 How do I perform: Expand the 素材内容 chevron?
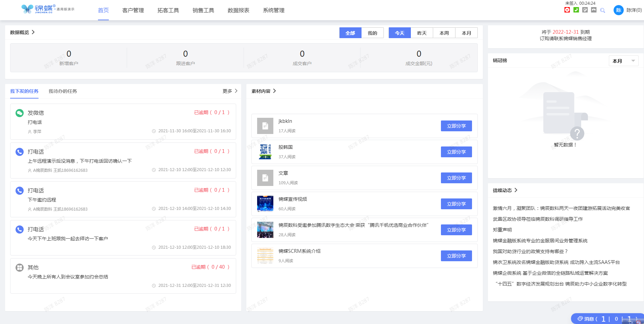coord(274,91)
